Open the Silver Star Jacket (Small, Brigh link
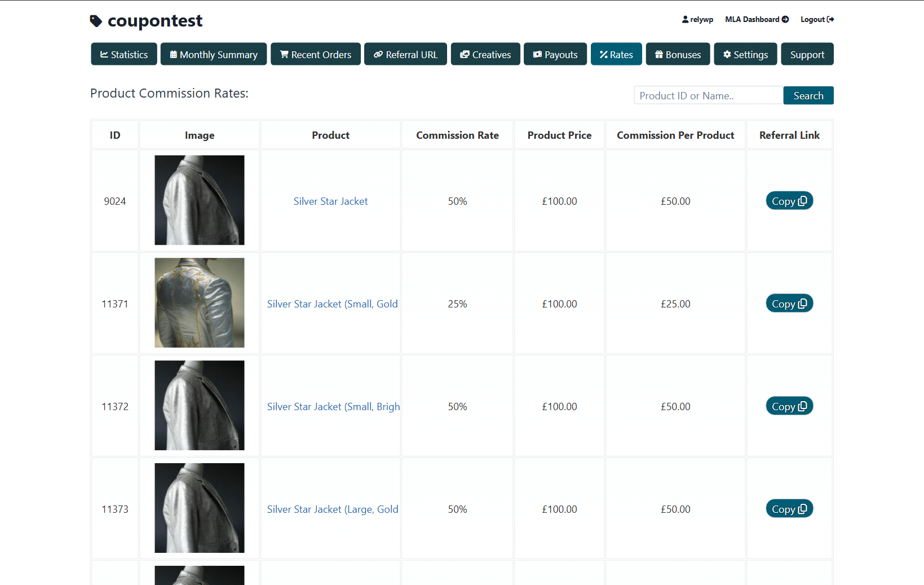924x585 pixels. point(333,407)
